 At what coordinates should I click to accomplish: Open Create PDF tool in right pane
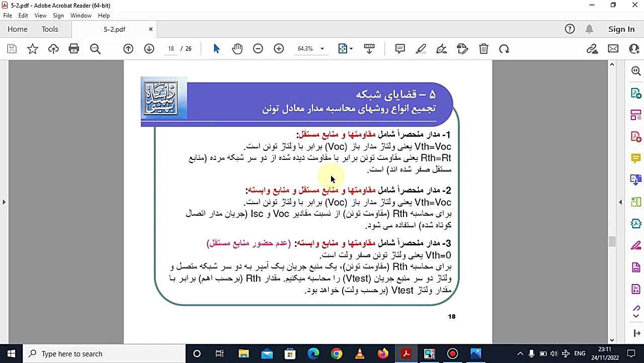pyautogui.click(x=636, y=137)
